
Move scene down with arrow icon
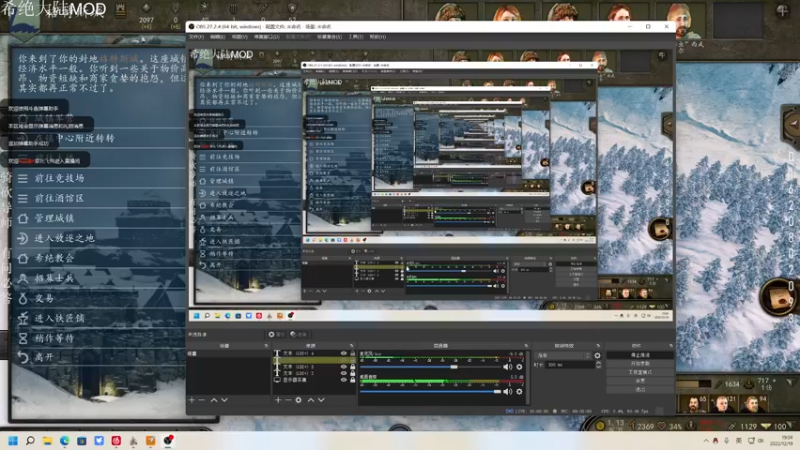224,400
